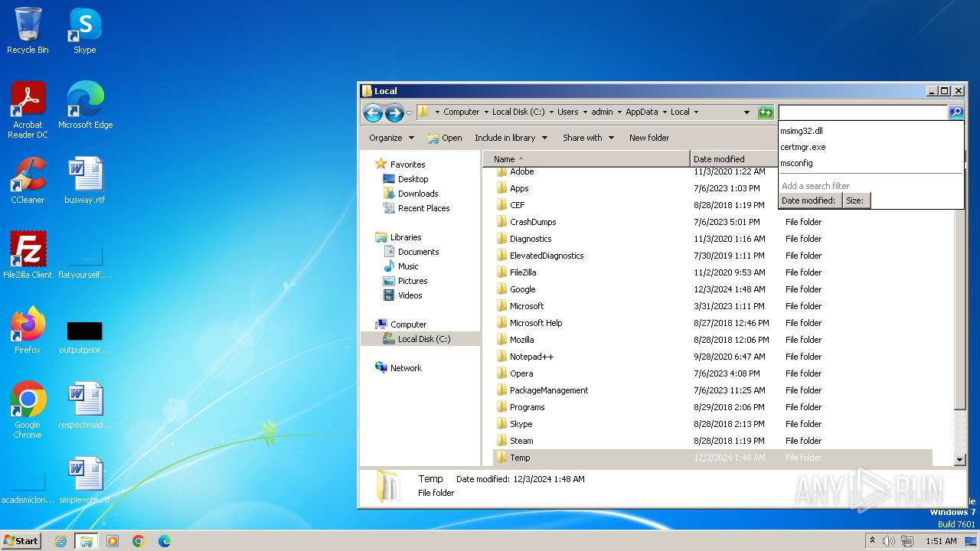
Task: Select the Mozilla folder row
Action: pyautogui.click(x=713, y=340)
